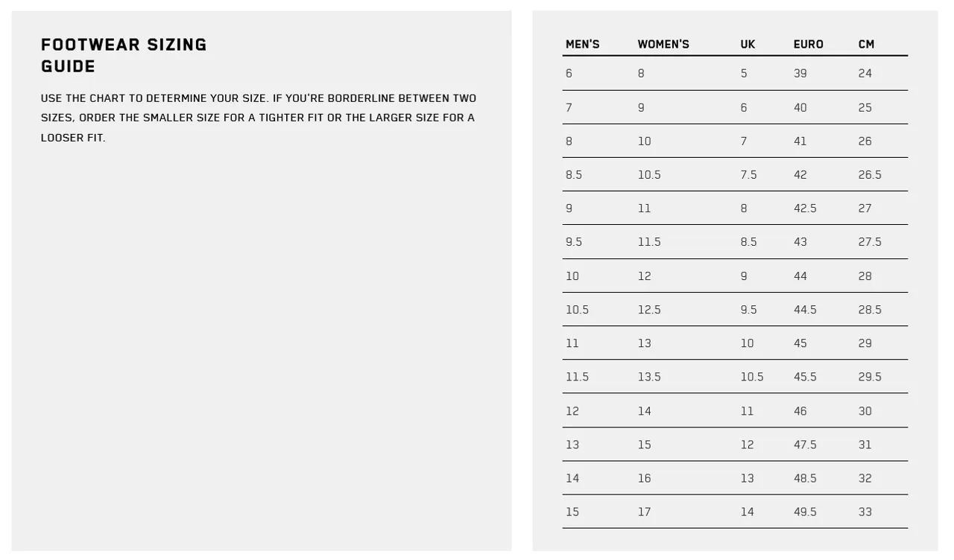Click the sizing instructions paragraph text
This screenshot has height=560, width=954.
tap(259, 118)
